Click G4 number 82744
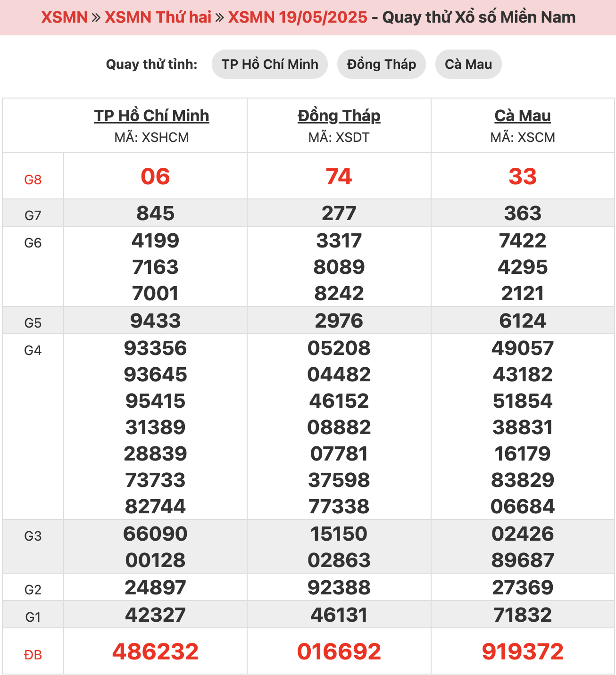The width and height of the screenshot is (616, 675). pyautogui.click(x=155, y=507)
